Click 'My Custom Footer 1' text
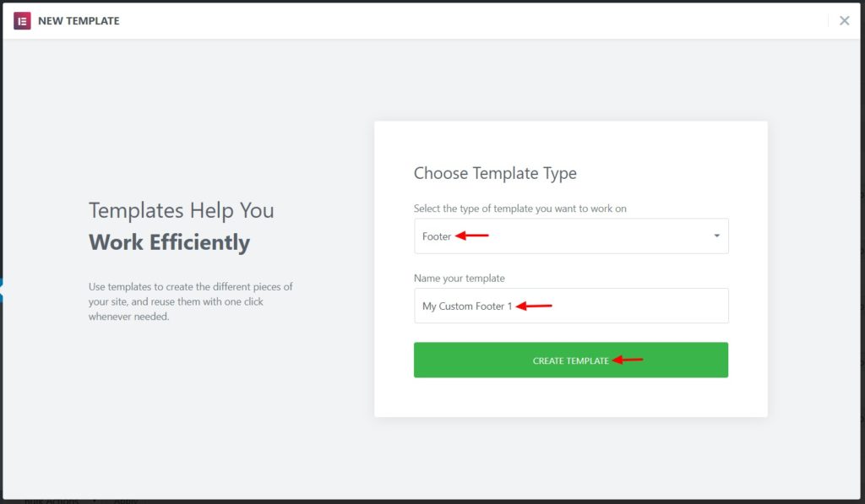Image resolution: width=865 pixels, height=504 pixels. (467, 306)
